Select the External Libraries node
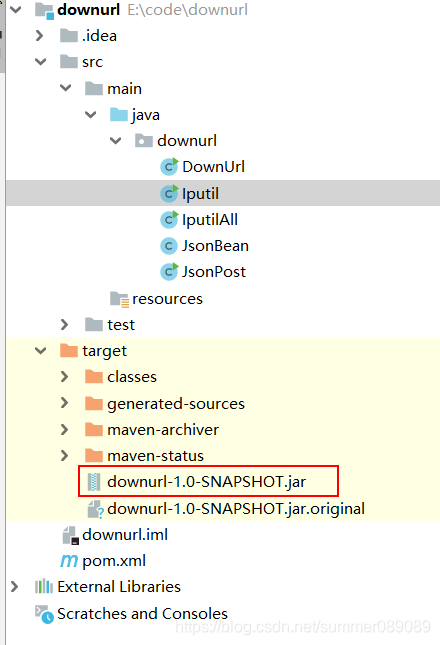Image resolution: width=440 pixels, height=645 pixels. [x=119, y=587]
